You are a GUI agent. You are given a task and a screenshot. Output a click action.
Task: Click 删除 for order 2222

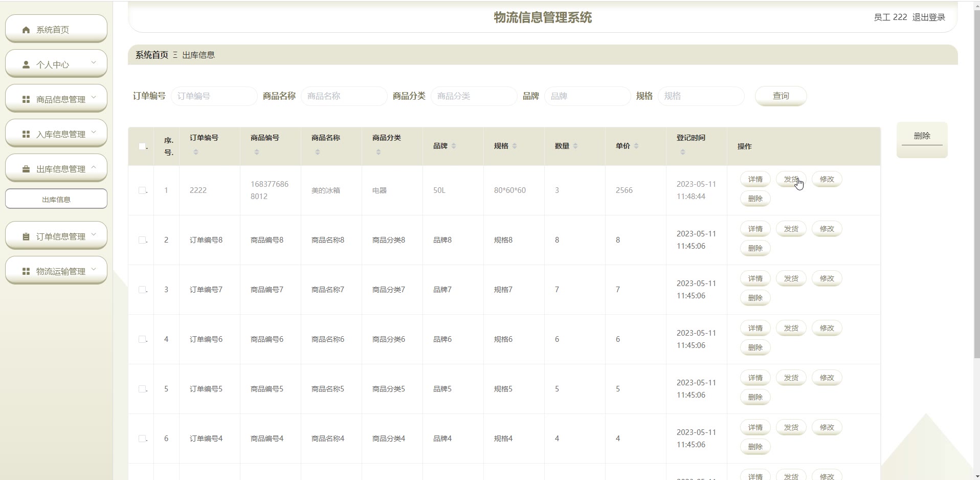click(x=755, y=199)
